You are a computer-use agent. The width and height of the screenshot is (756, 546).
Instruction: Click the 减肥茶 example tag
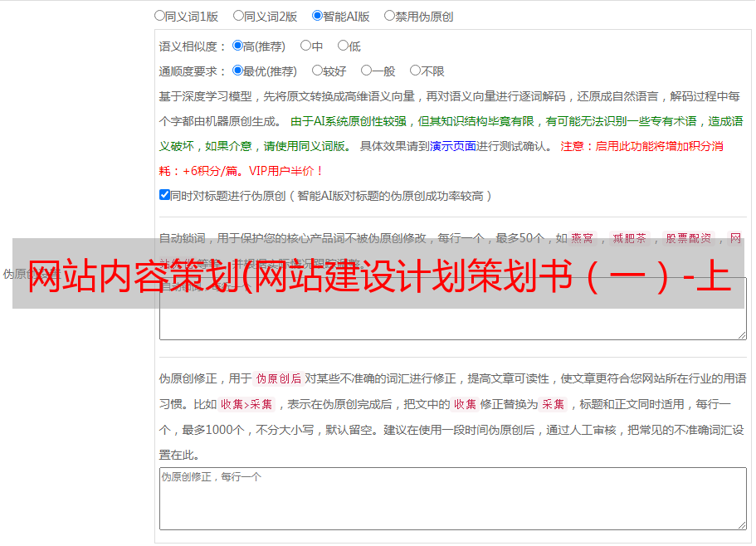click(x=629, y=238)
